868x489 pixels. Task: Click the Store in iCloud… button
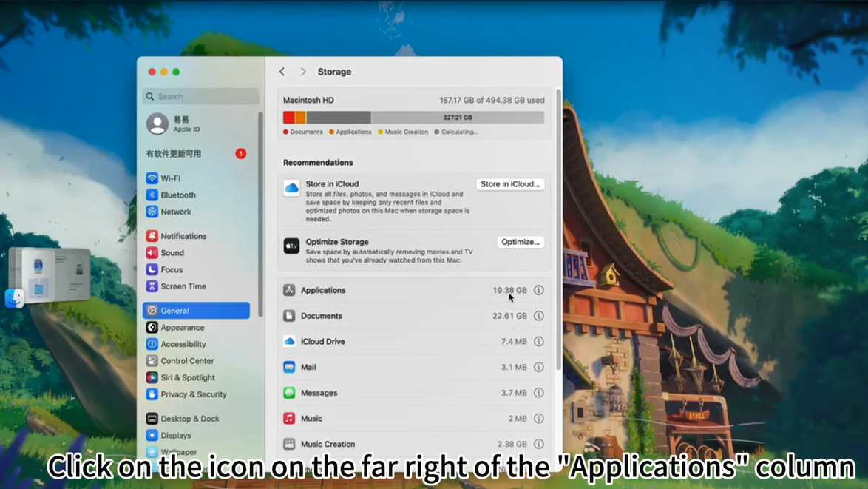coord(510,184)
